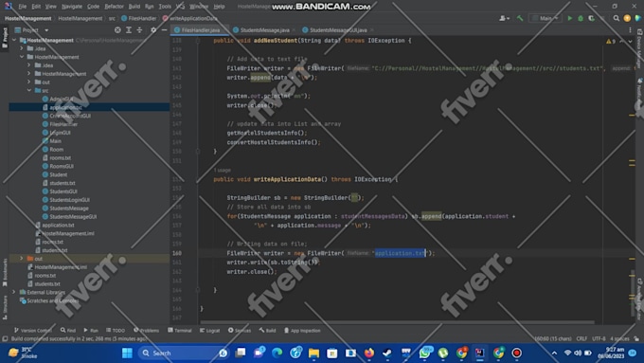Open File Explorer from taskbar
Viewport: 644px width, 363px height.
313,353
